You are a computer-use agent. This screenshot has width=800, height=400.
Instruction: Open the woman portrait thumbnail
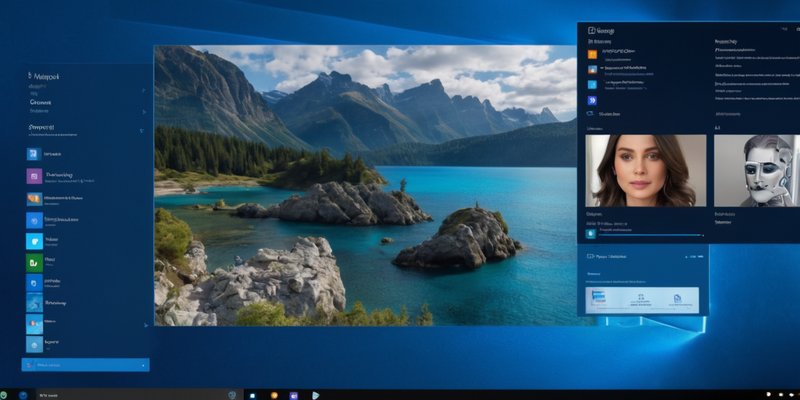click(x=646, y=170)
